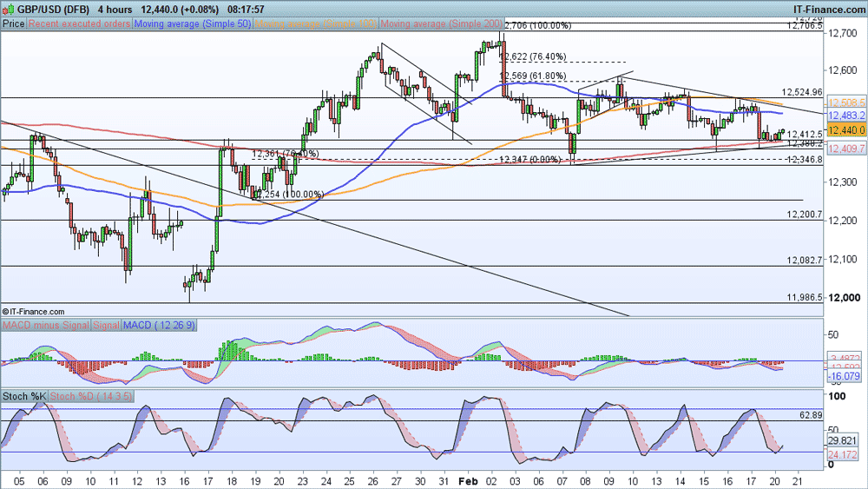
Task: Click the 12,508.5 SMA 100 value tag
Action: tap(845, 102)
